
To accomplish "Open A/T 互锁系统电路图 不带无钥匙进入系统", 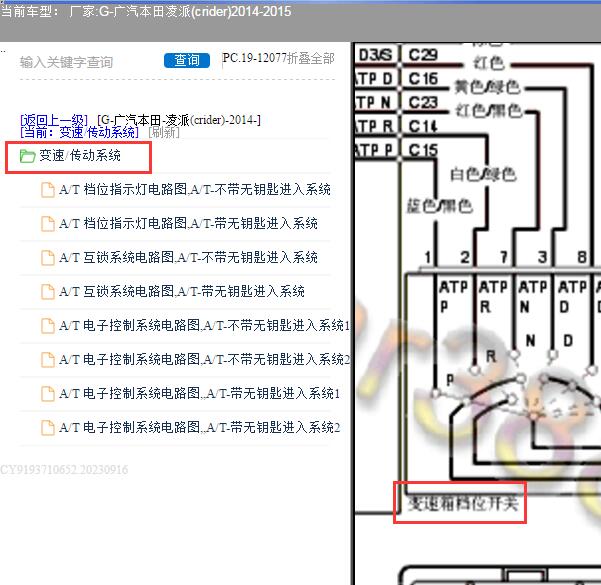I will point(188,257).
